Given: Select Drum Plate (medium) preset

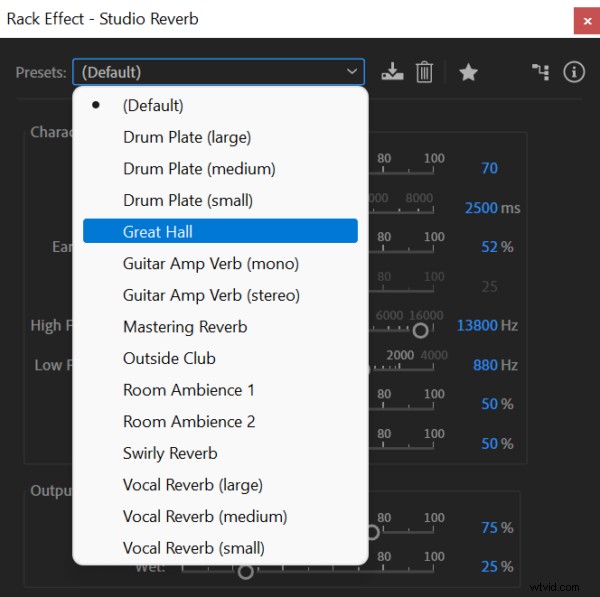Looking at the screenshot, I should click(x=220, y=169).
